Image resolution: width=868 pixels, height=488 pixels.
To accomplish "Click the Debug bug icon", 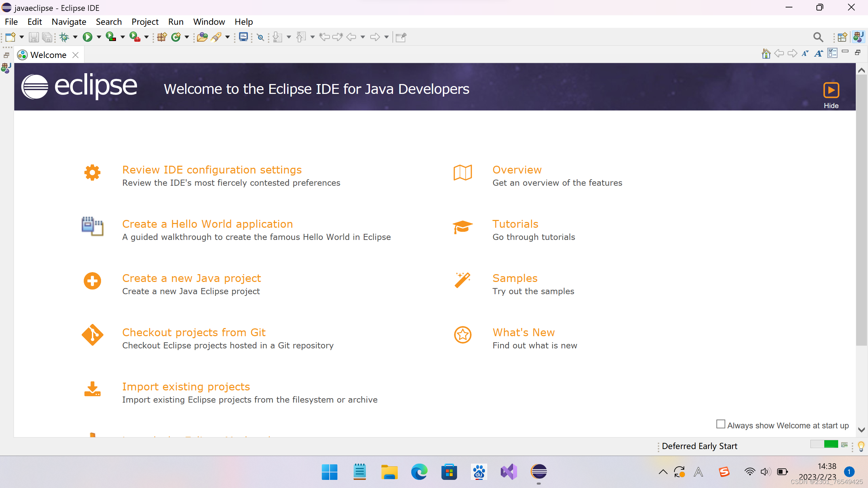I will [64, 37].
